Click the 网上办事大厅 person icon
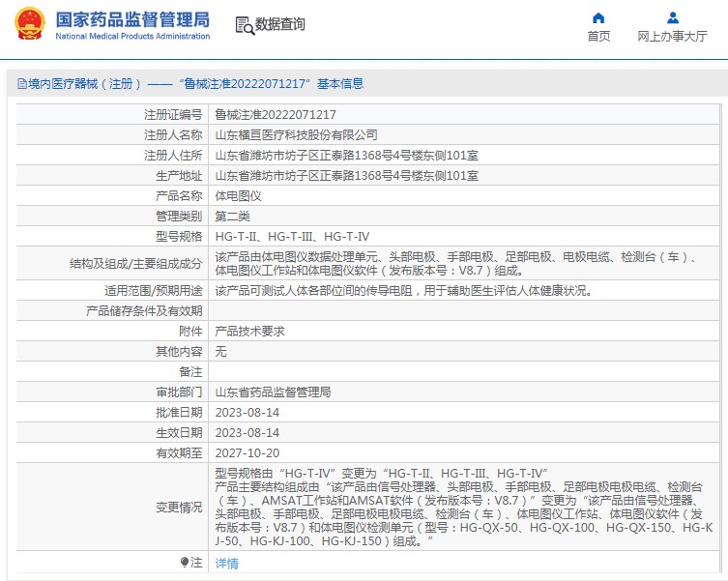The width and height of the screenshot is (728, 581). [x=672, y=17]
